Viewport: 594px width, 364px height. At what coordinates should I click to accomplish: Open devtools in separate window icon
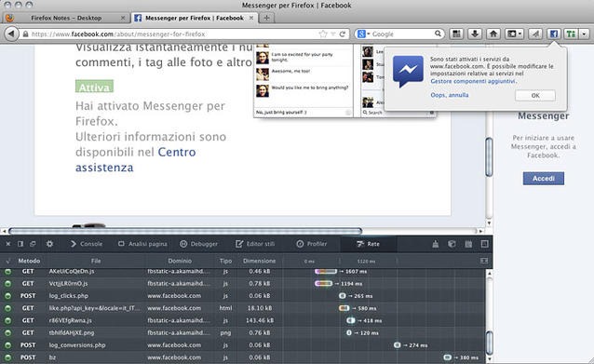click(33, 244)
